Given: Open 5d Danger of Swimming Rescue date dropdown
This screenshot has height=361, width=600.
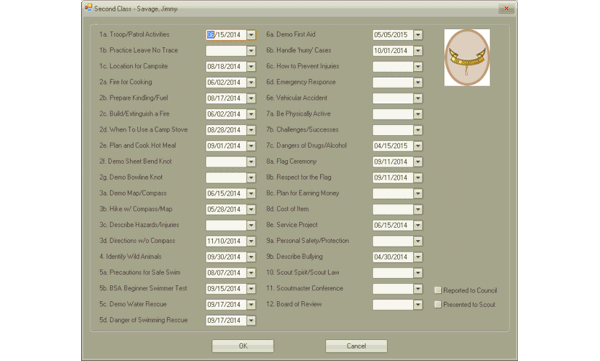Looking at the screenshot, I should tap(251, 320).
